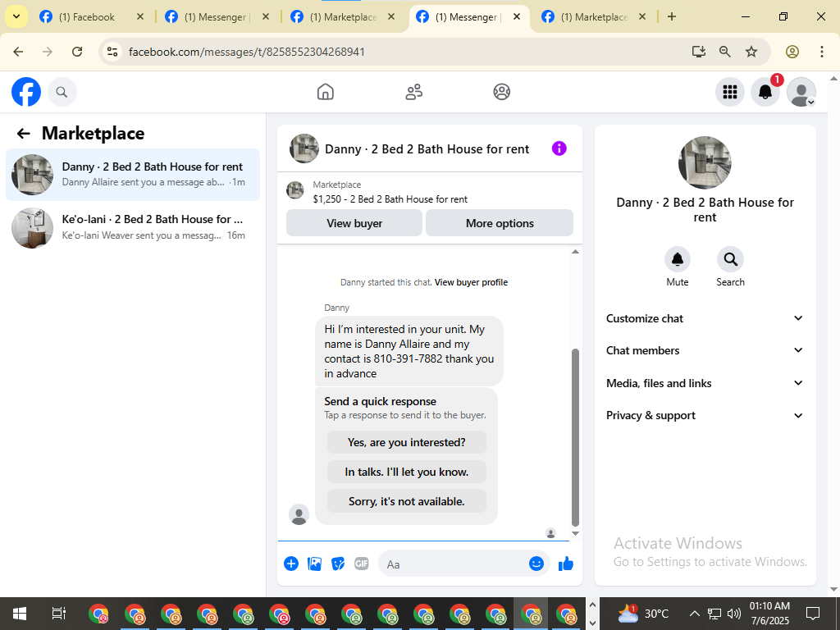Click the Facebook search magnifier icon
Image resolution: width=840 pixels, height=630 pixels.
tap(62, 92)
